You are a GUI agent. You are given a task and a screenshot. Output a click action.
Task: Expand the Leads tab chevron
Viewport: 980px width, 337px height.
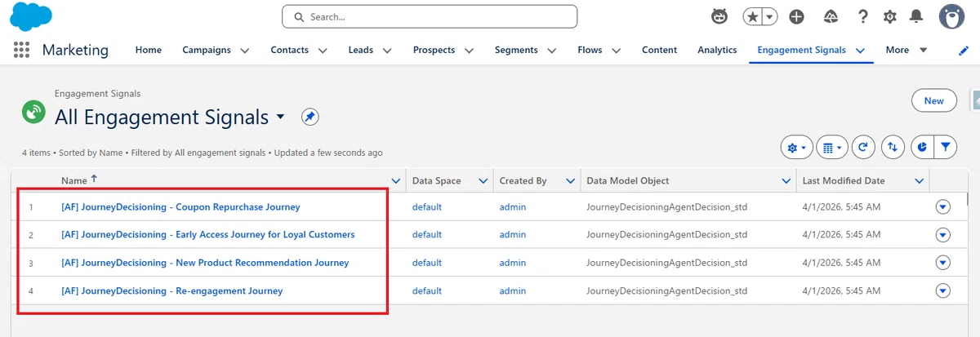click(x=386, y=51)
